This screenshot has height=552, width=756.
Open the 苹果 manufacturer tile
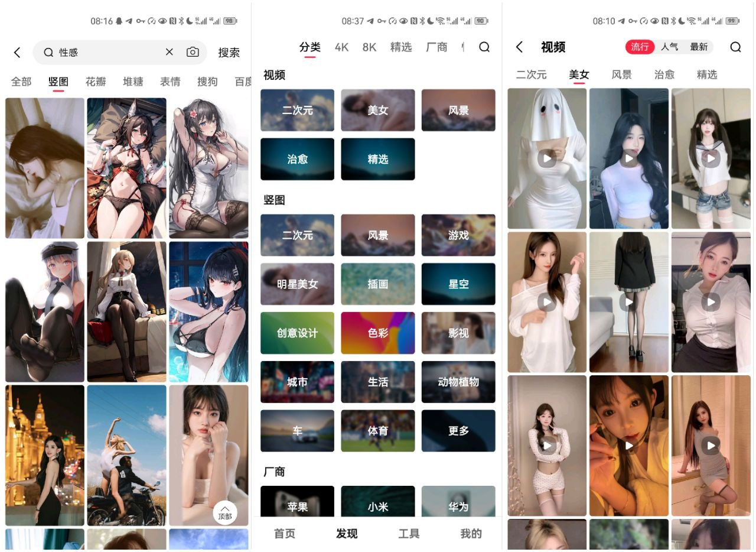pyautogui.click(x=298, y=502)
